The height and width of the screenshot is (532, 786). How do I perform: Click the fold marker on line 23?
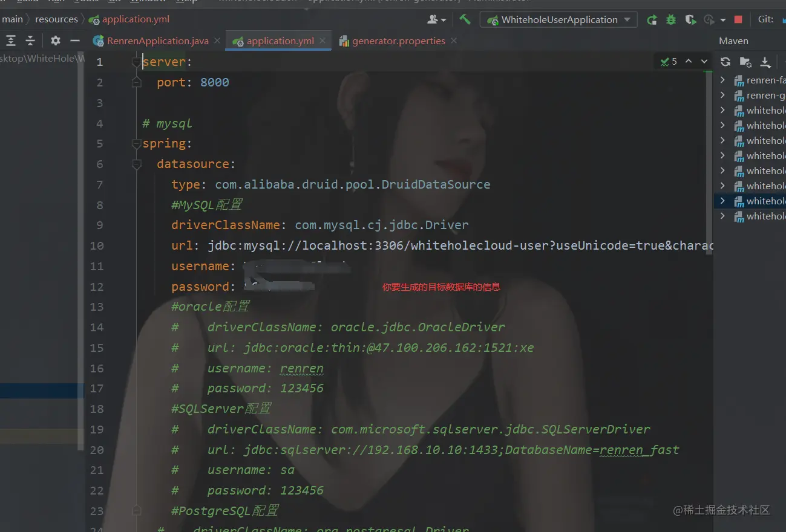coord(137,511)
